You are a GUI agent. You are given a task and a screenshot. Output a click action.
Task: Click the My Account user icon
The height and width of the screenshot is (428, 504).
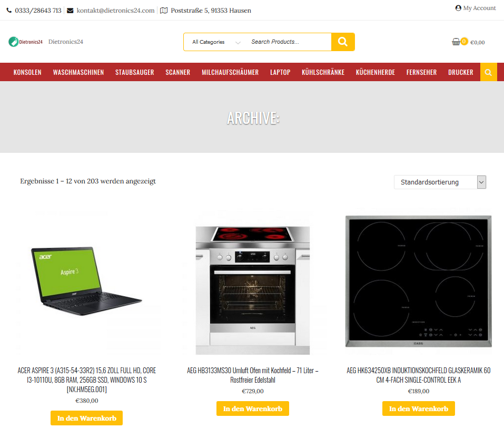click(458, 8)
